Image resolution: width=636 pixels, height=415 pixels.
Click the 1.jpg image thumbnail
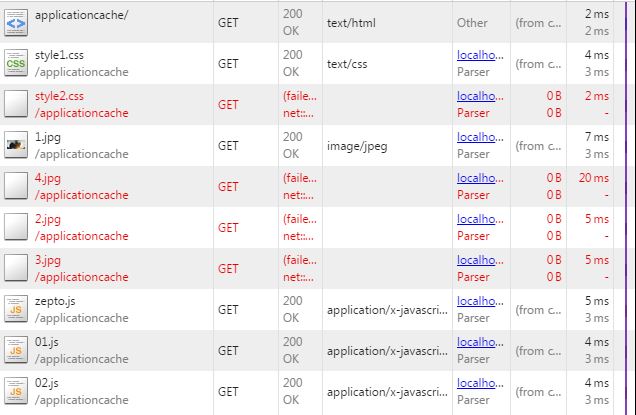(x=16, y=145)
